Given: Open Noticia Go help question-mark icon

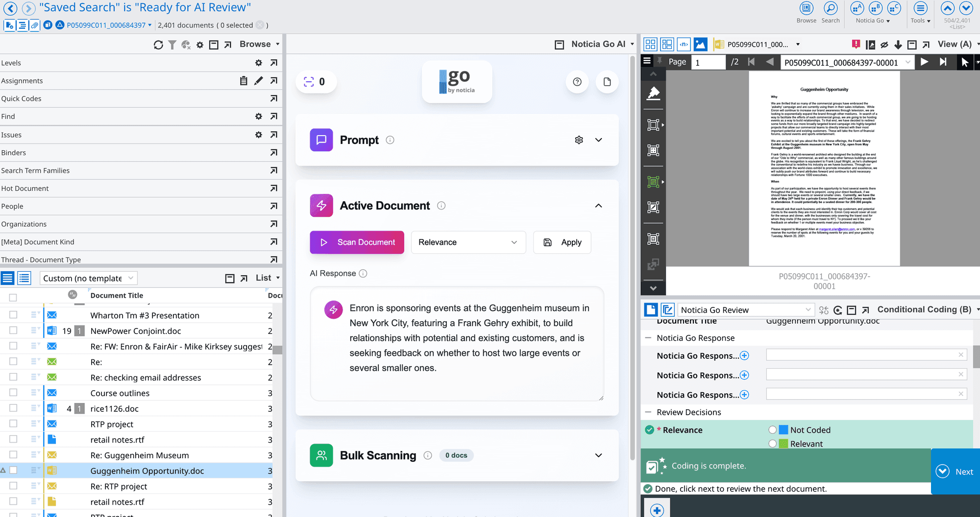Looking at the screenshot, I should point(577,82).
